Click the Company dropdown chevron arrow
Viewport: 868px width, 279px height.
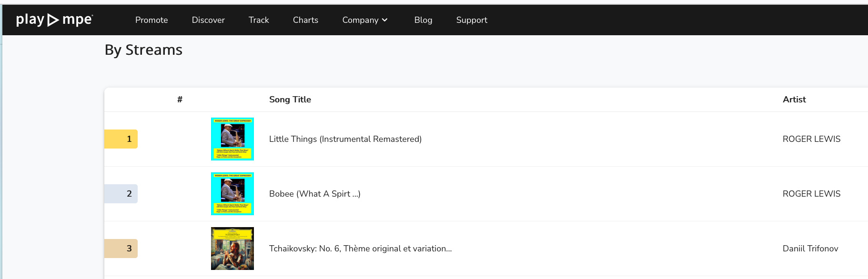tap(385, 20)
